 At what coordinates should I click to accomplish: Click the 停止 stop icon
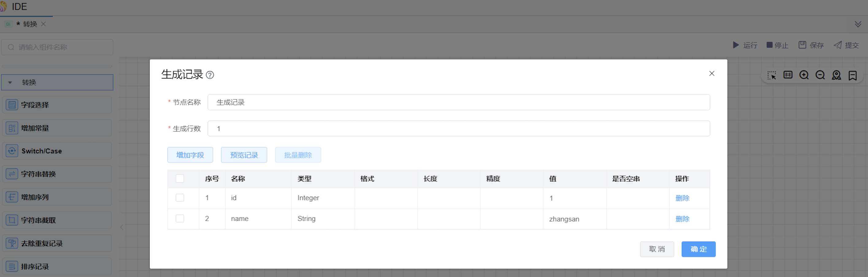tap(770, 45)
